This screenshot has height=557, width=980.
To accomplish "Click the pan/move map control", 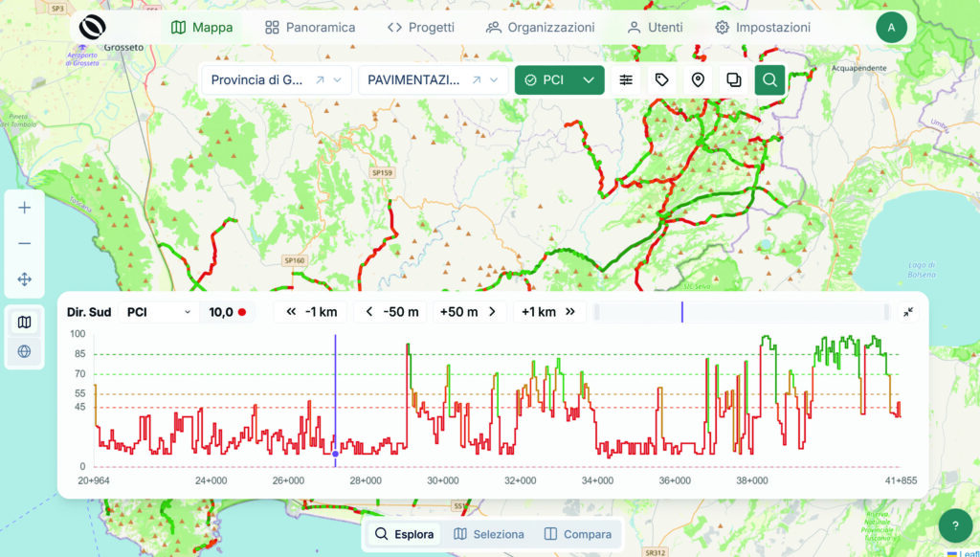I will coord(24,279).
